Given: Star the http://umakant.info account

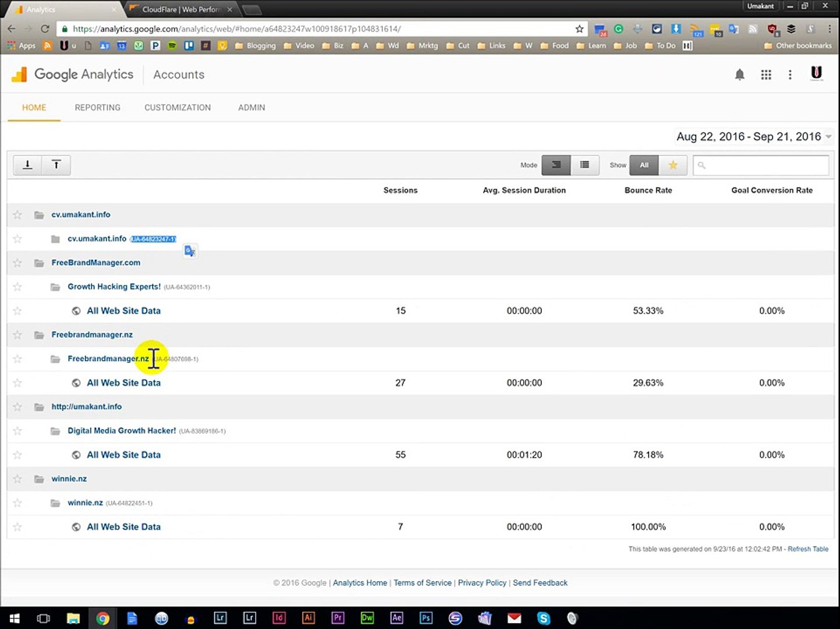Looking at the screenshot, I should click(17, 407).
